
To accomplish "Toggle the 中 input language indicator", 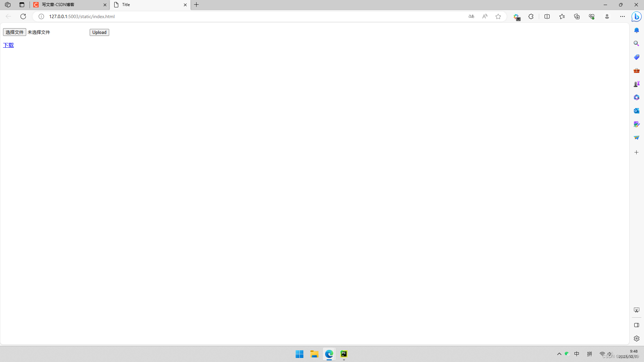I will (577, 354).
